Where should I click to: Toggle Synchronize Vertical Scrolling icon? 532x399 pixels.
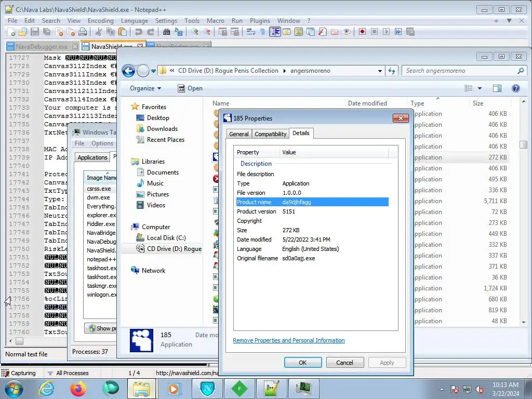[222, 32]
